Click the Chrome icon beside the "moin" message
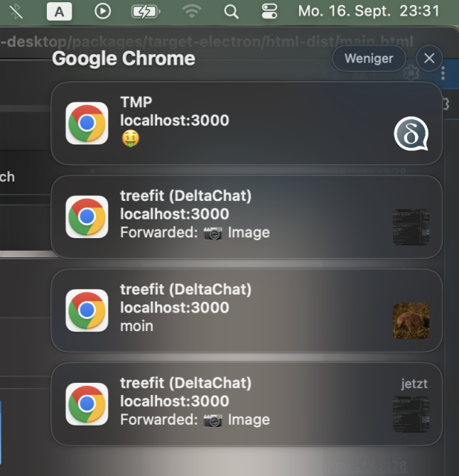This screenshot has width=459, height=476. 87,310
